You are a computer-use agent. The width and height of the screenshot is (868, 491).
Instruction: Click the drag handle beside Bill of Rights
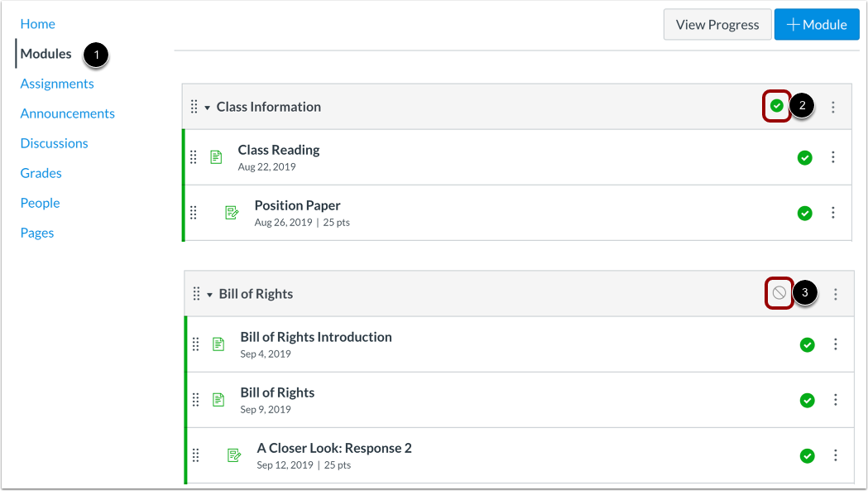(196, 293)
